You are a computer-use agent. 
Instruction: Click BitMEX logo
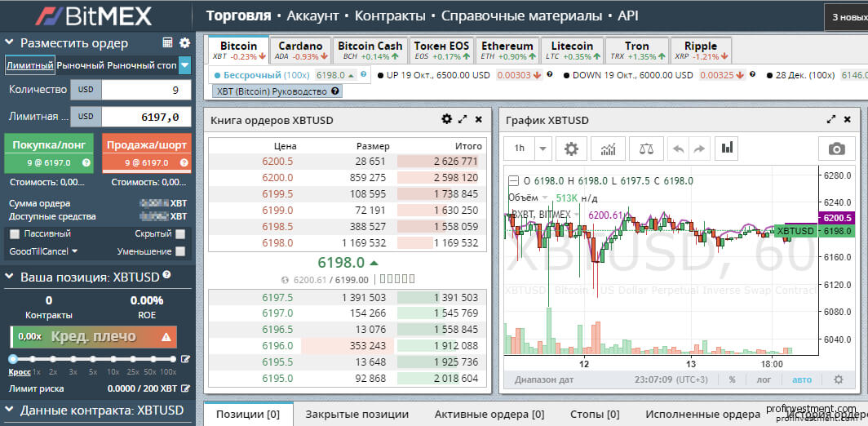point(94,16)
